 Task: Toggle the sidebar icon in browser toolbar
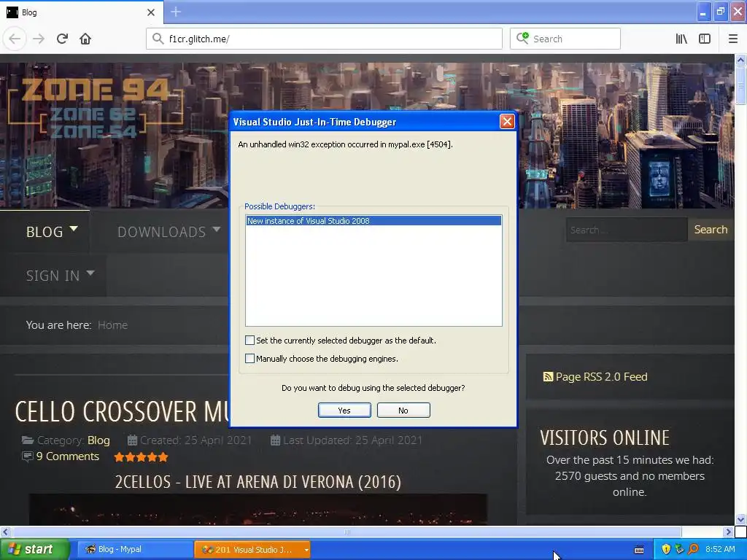pos(705,39)
